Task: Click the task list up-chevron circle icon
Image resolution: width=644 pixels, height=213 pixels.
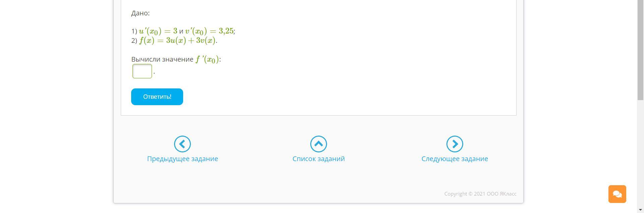Action: point(319,144)
